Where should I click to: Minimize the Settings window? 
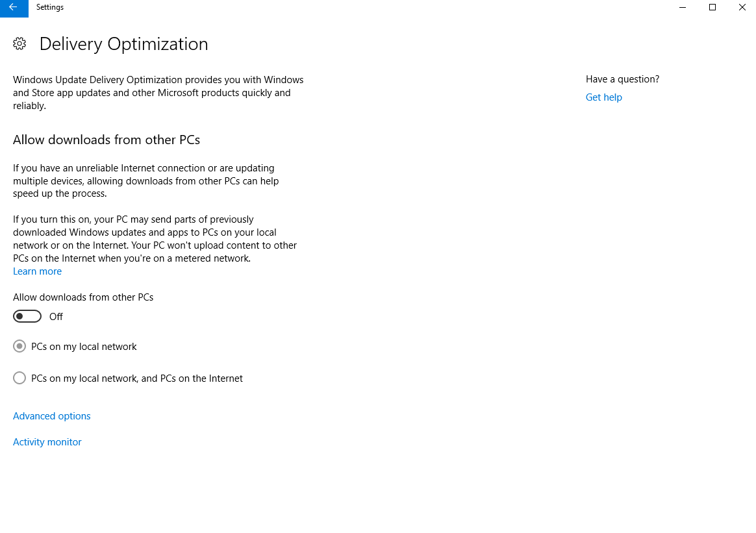[x=683, y=8]
